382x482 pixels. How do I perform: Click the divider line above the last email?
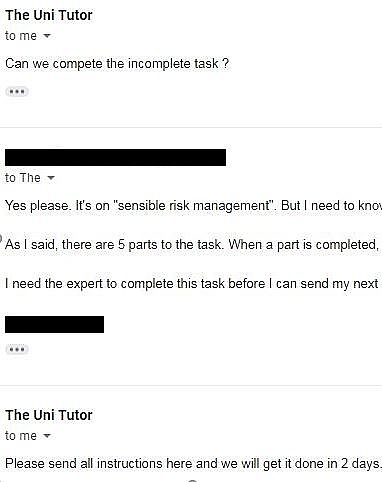point(191,385)
